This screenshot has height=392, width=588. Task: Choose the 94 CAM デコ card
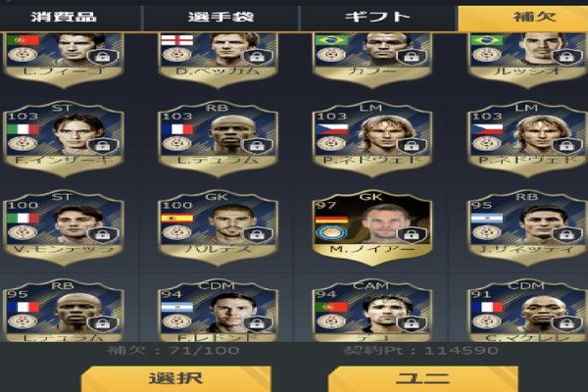(x=372, y=312)
